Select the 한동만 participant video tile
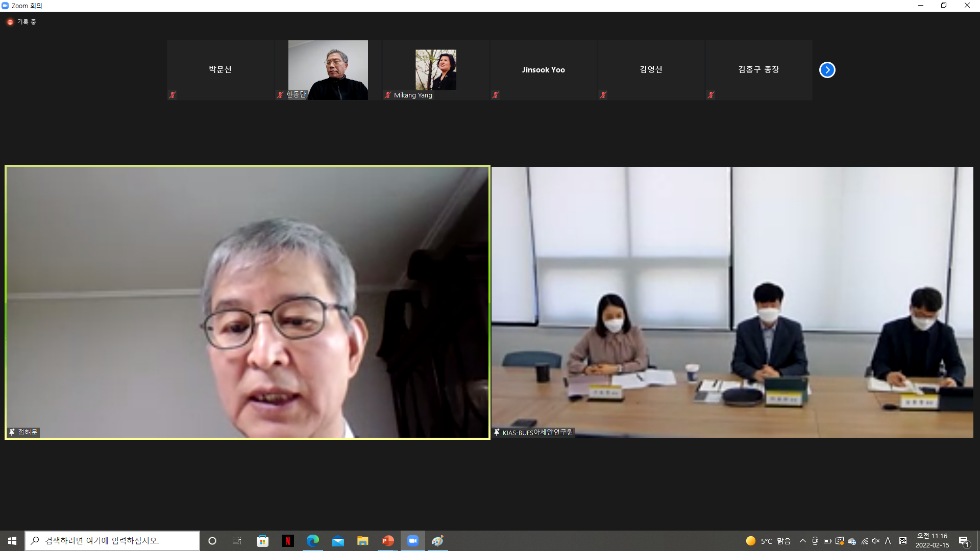The height and width of the screenshot is (551, 980). pos(328,70)
